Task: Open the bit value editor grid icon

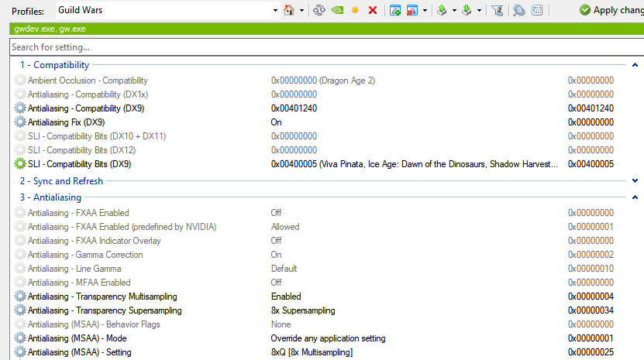Action: click(537, 10)
